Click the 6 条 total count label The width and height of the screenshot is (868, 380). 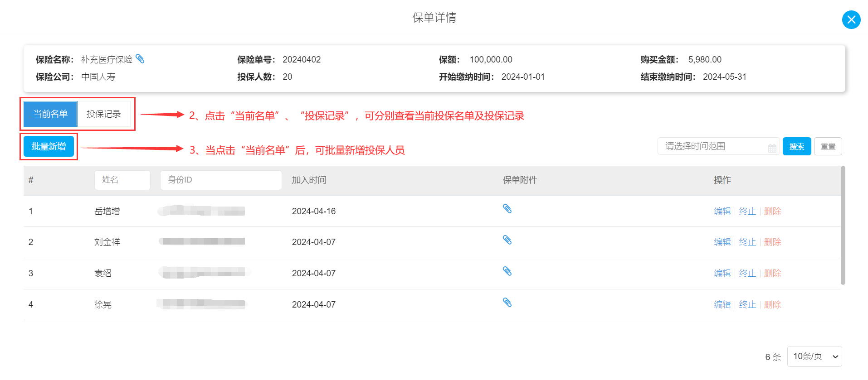click(773, 357)
